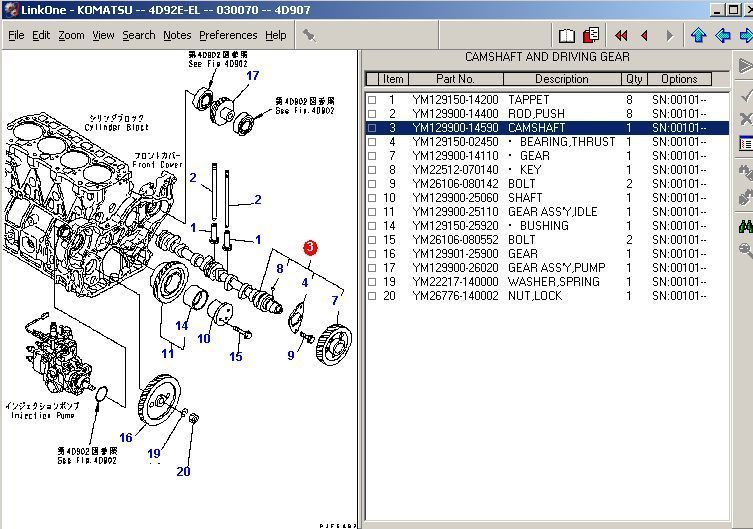Check the box for item 7 GEAR

[x=372, y=156]
